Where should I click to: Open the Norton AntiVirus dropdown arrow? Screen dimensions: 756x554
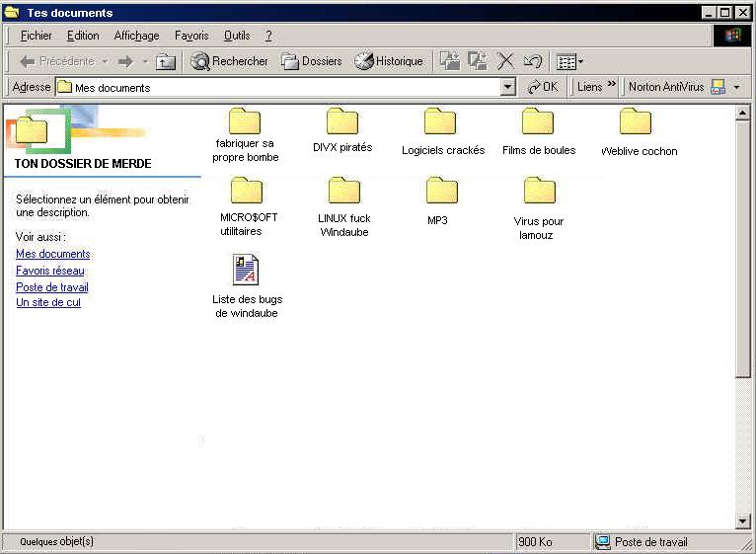coord(736,87)
